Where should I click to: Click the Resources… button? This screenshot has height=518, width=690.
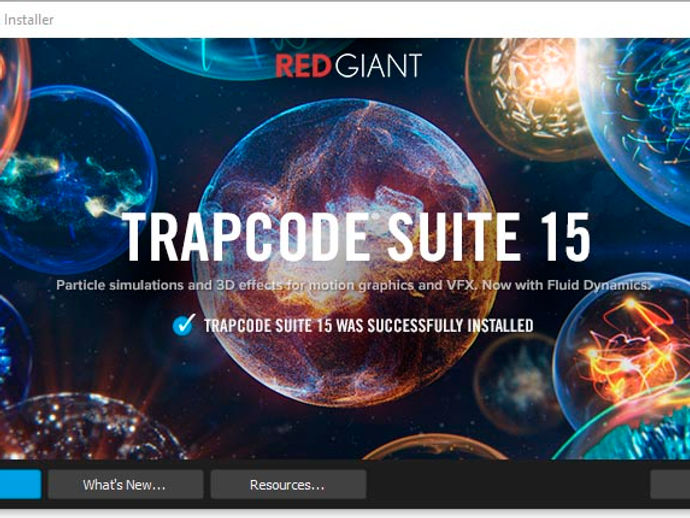(288, 484)
